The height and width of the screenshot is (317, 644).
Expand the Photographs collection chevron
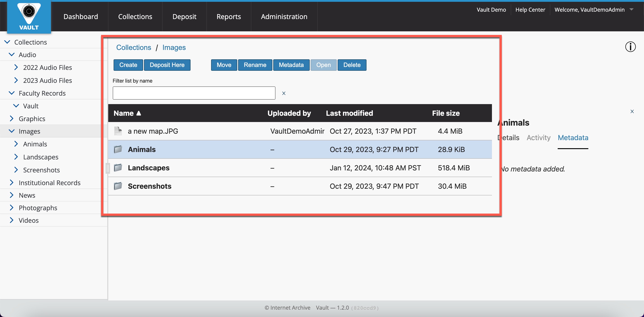(x=11, y=208)
